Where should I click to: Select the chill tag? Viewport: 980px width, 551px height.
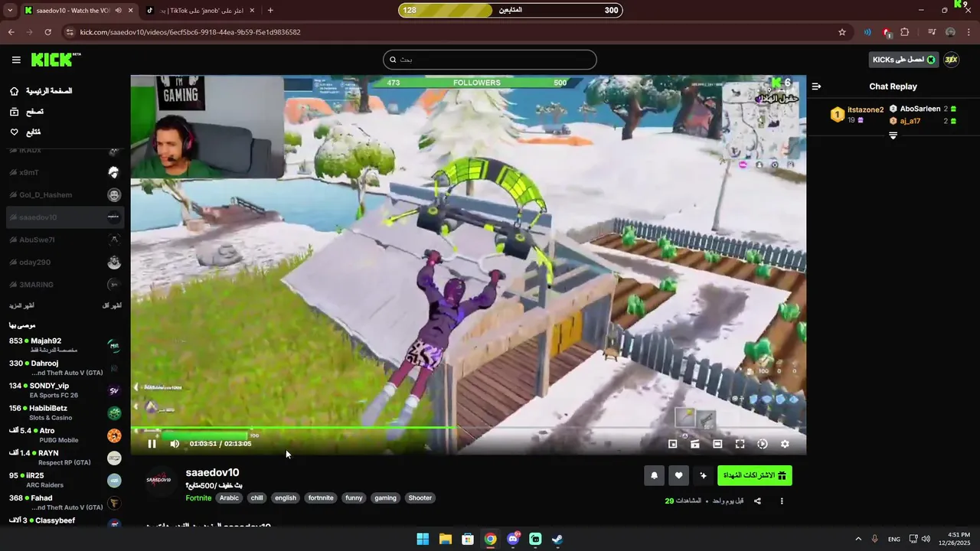click(x=256, y=498)
